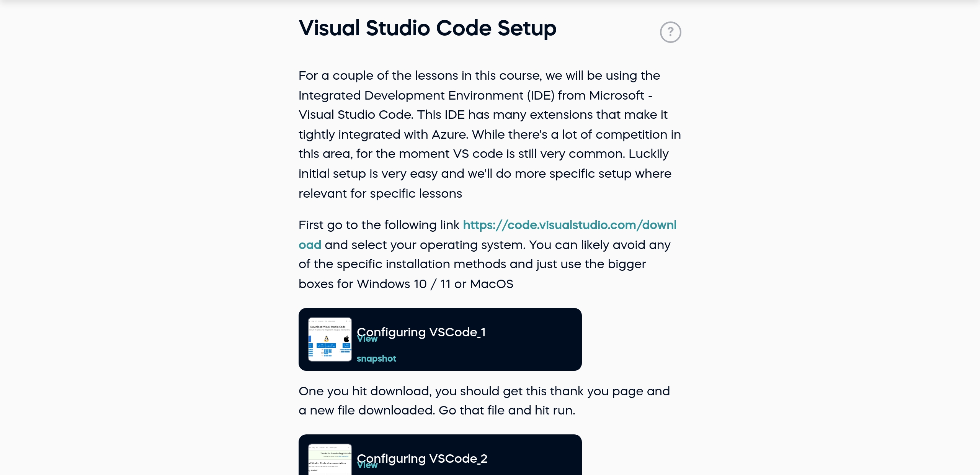The image size is (980, 475).
Task: Open the circled question mark beside the title
Action: point(671,32)
